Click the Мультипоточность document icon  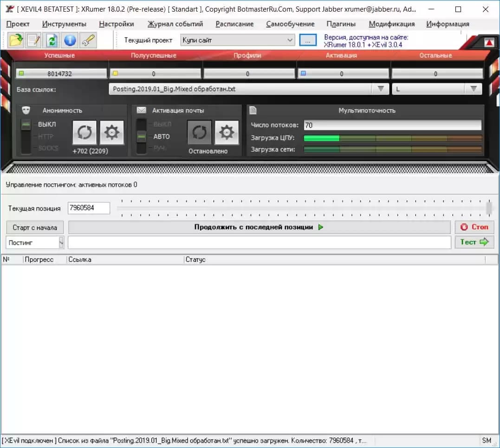253,110
